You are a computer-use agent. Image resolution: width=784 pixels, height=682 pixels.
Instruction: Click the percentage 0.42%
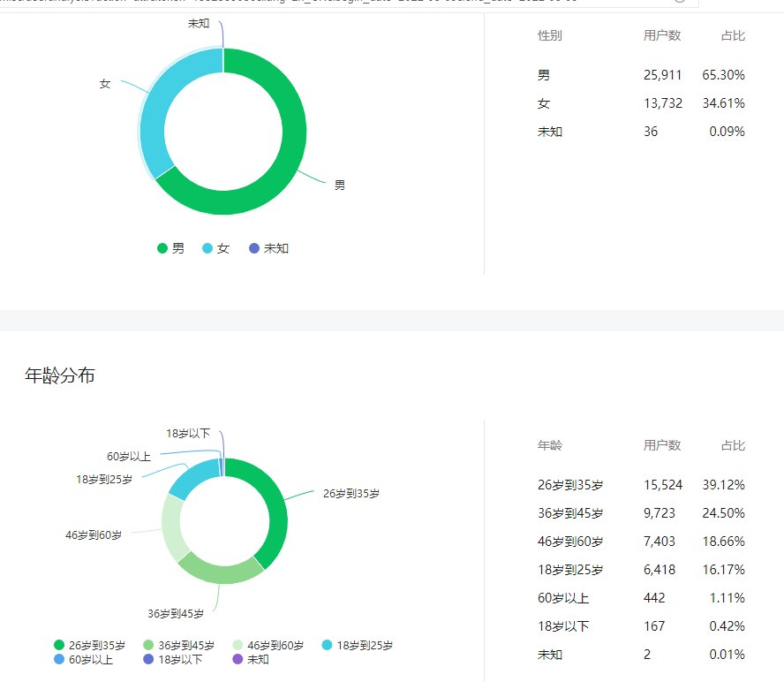pyautogui.click(x=727, y=626)
